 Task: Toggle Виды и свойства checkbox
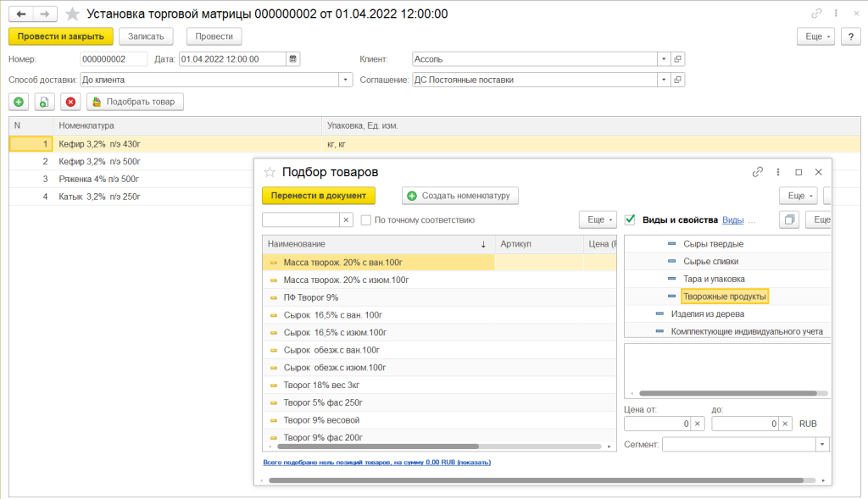[x=630, y=219]
